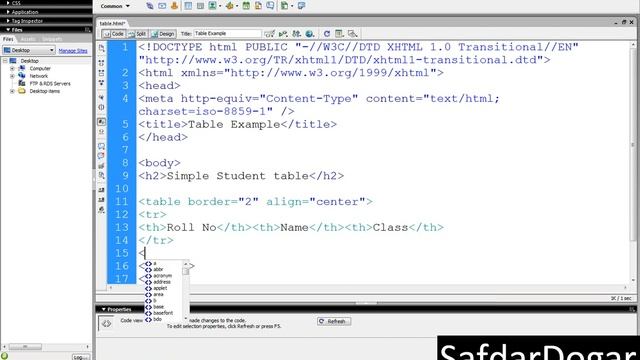Click the Preview in Browser globe icon
Viewport: 640px width, 360px height.
click(310, 34)
